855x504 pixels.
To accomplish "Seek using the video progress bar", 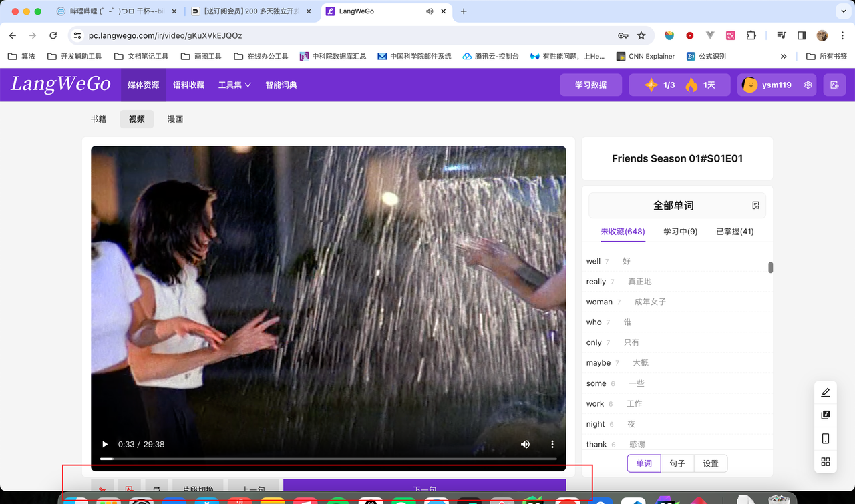I will tap(328, 459).
